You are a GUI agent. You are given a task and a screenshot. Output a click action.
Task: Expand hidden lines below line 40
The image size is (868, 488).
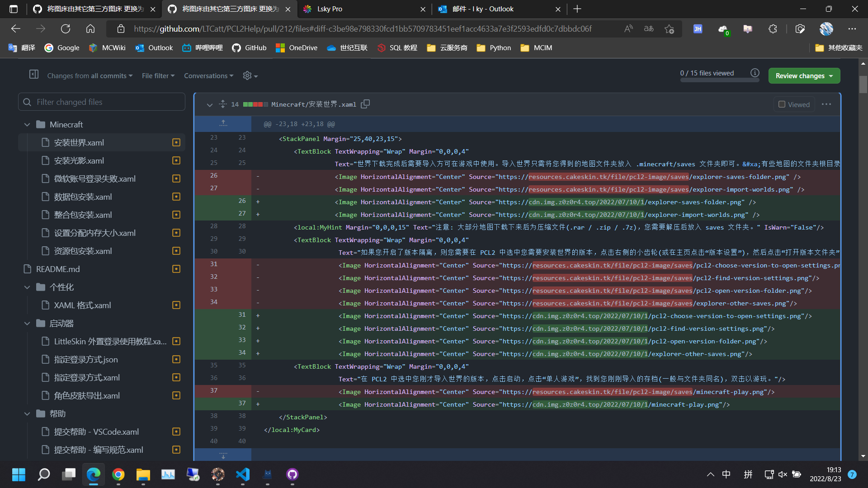coord(223,455)
